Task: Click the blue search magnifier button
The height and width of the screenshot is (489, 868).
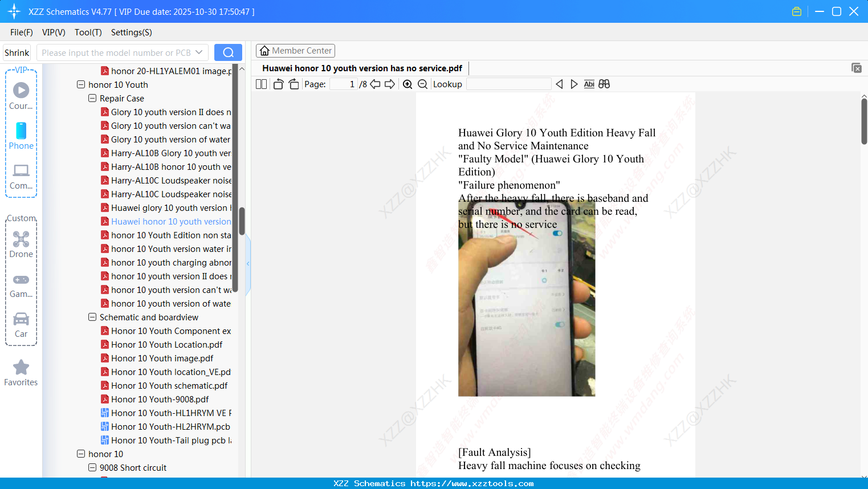Action: (228, 52)
